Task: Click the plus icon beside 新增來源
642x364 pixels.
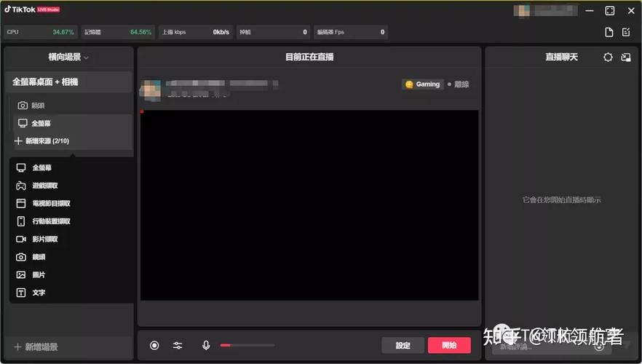Action: coord(18,141)
